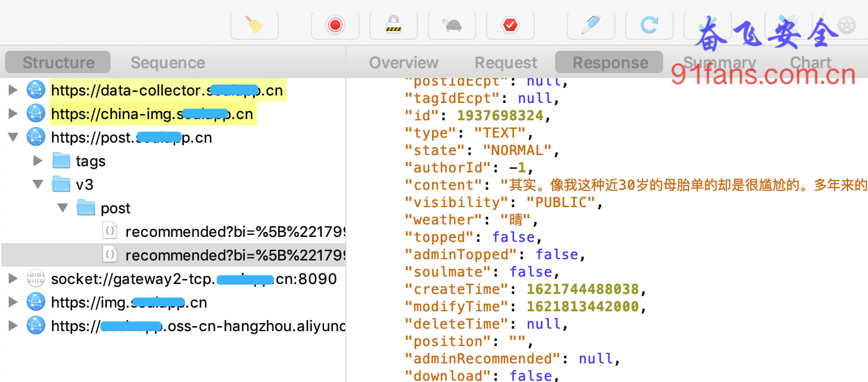The width and height of the screenshot is (868, 382).
Task: Repeat the selected request with the refresh icon
Action: pos(649,25)
